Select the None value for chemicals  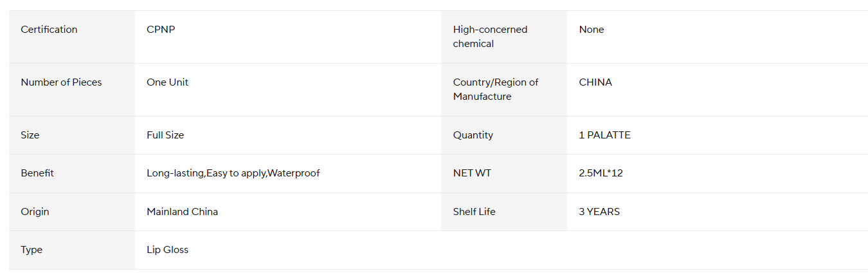pyautogui.click(x=592, y=30)
